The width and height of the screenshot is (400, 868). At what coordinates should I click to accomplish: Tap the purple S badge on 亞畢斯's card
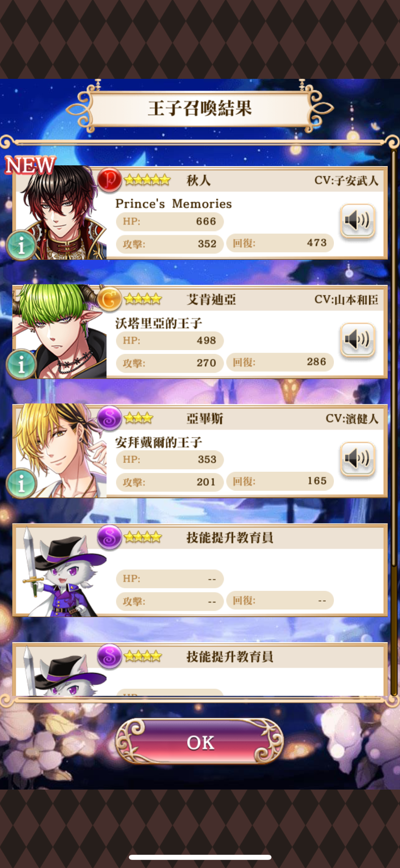(110, 418)
